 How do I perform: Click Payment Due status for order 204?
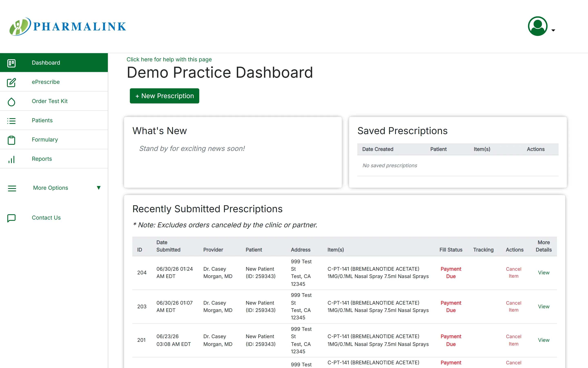pos(451,273)
